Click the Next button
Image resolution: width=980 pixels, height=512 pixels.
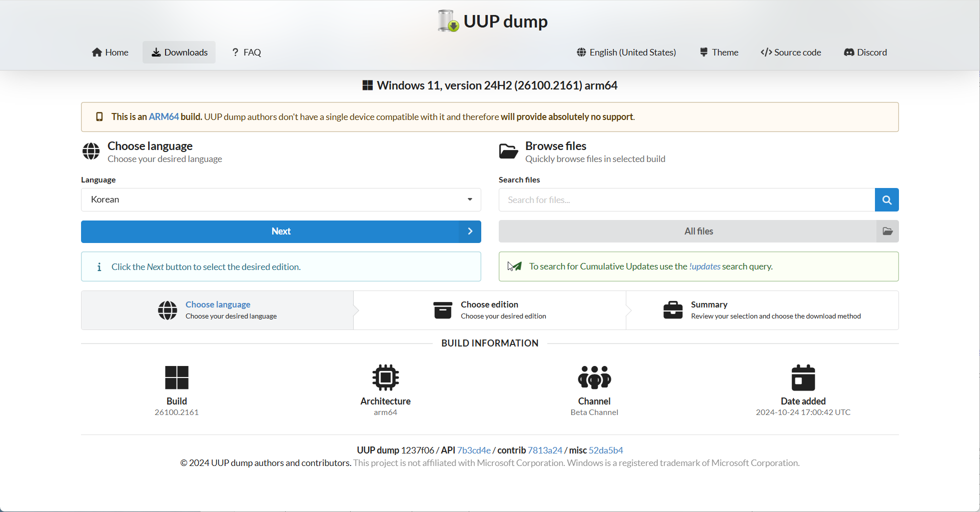[281, 231]
